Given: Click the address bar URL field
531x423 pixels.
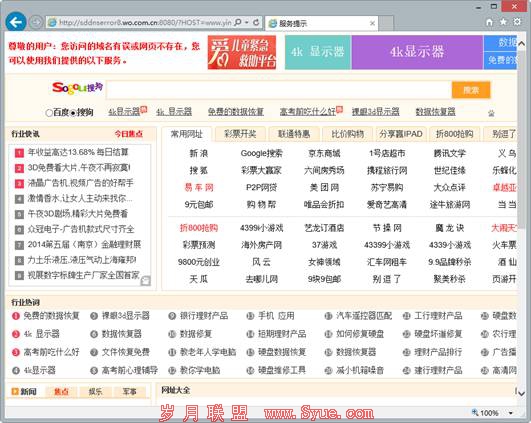Looking at the screenshot, I should click(145, 23).
